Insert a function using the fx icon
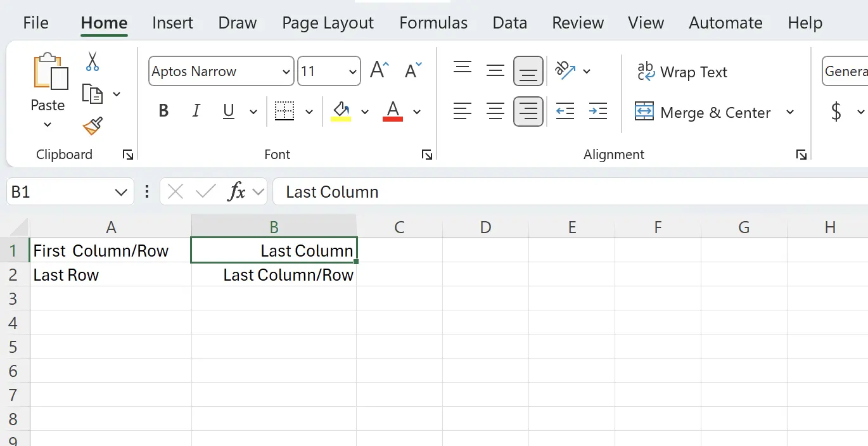868x446 pixels. tap(238, 191)
